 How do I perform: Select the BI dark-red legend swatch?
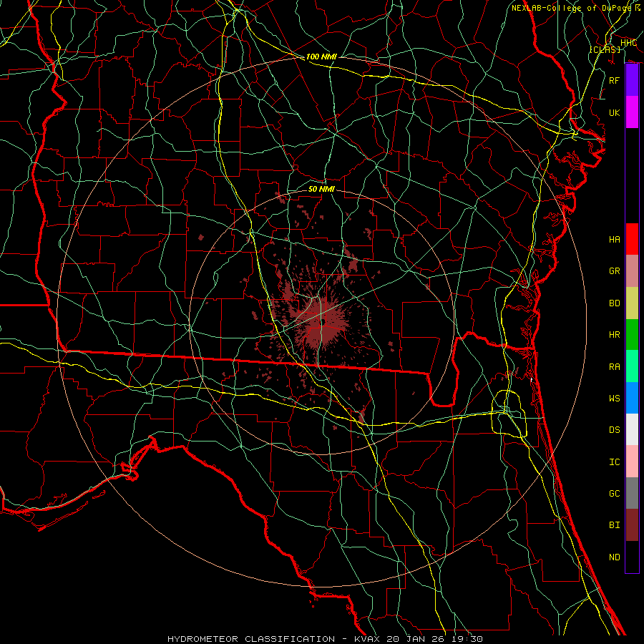pyautogui.click(x=632, y=525)
